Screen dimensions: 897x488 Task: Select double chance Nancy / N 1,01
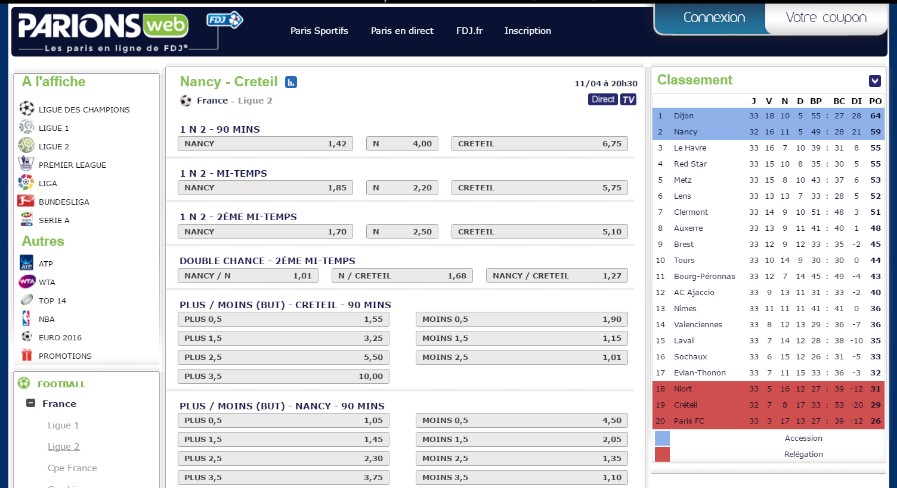pos(248,276)
